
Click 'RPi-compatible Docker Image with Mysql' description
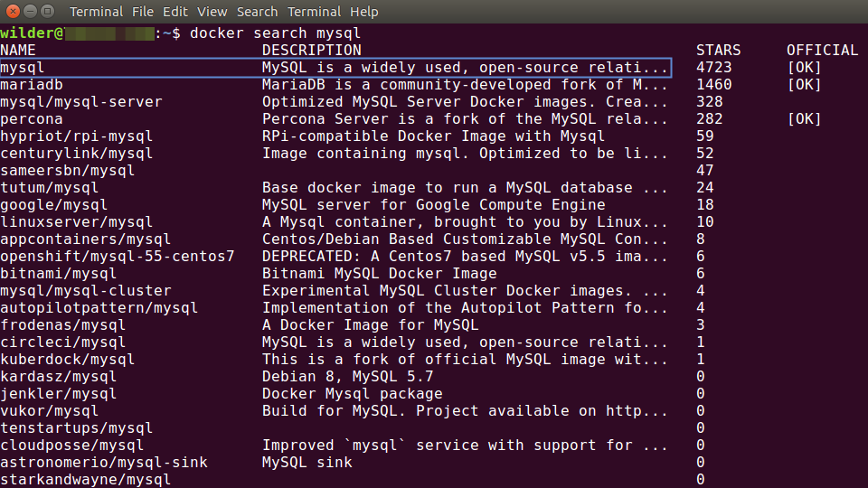pos(433,136)
